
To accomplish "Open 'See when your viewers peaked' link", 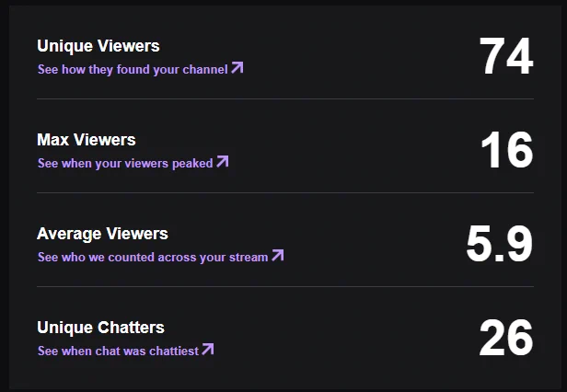I will click(133, 163).
